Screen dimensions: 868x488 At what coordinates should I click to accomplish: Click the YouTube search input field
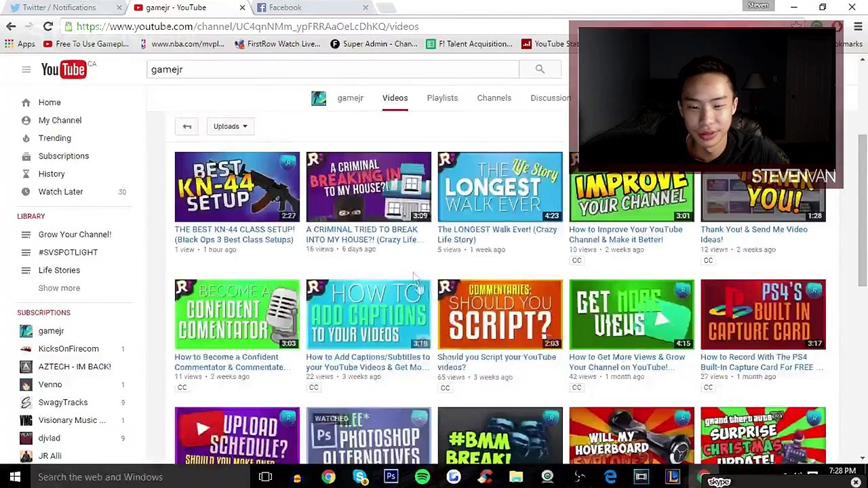(333, 69)
